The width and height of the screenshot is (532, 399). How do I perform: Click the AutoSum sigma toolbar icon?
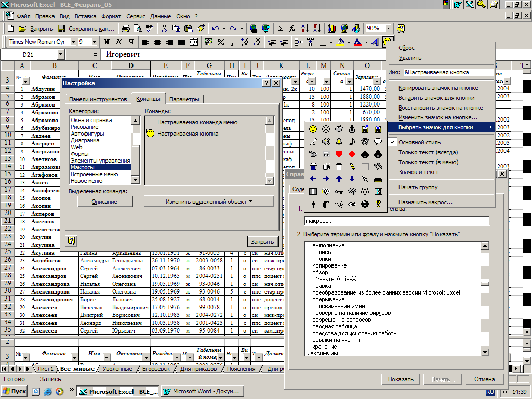click(x=281, y=29)
